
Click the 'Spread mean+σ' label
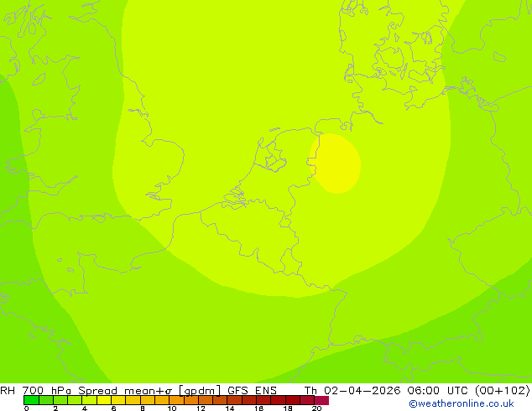[125, 390]
